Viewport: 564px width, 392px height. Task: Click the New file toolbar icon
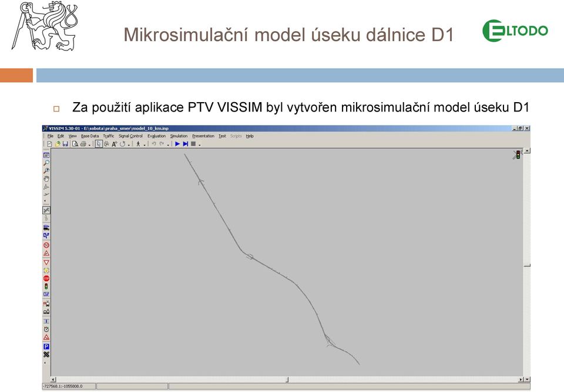tap(49, 144)
